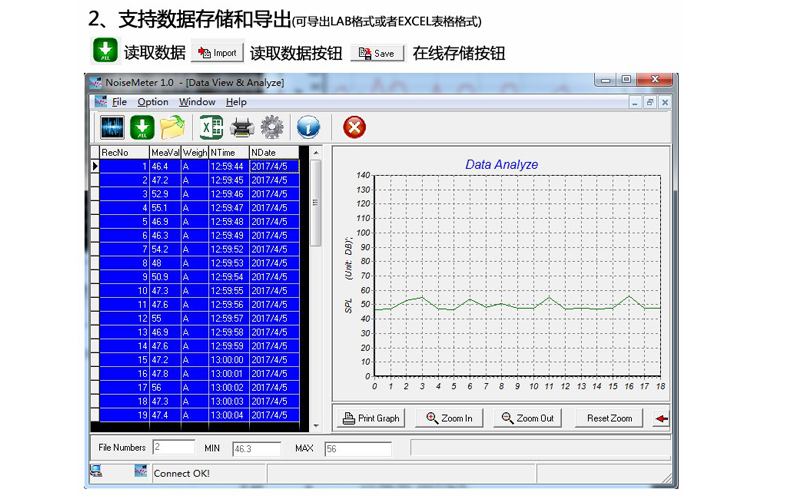Click the 55.1 value in record 4
The image size is (790, 498).
tap(165, 208)
